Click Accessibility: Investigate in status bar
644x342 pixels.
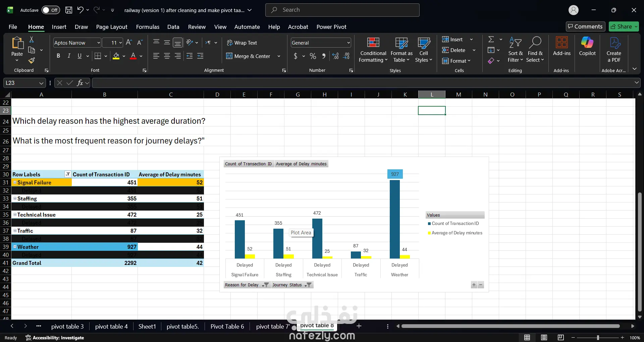pos(55,338)
